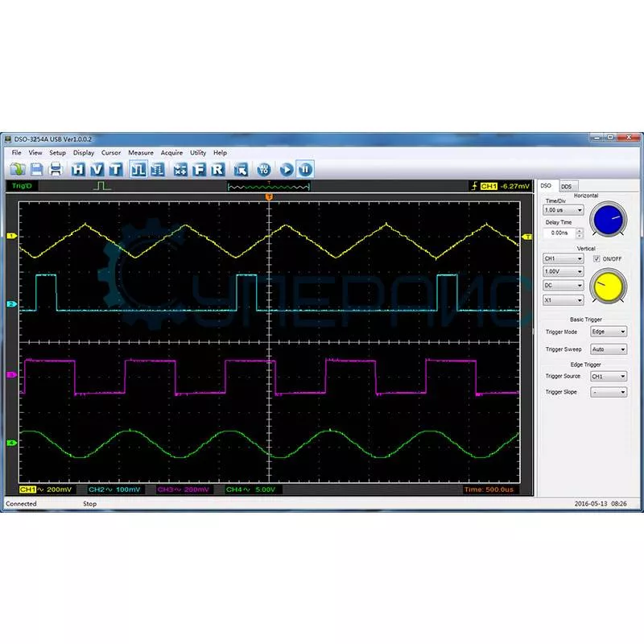Image resolution: width=644 pixels, height=644 pixels.
Task: Click the open file toolbar icon
Action: pos(18,169)
